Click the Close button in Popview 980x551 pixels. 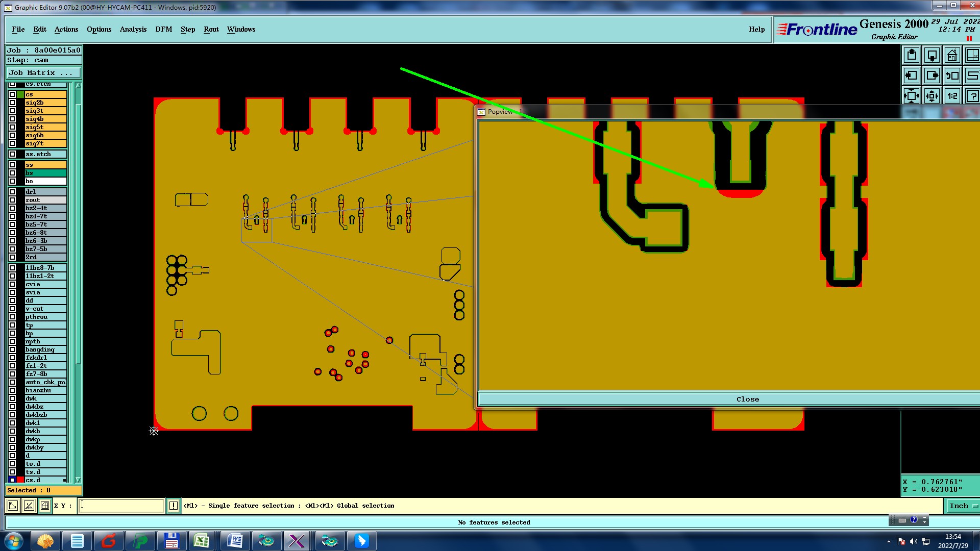pos(747,399)
